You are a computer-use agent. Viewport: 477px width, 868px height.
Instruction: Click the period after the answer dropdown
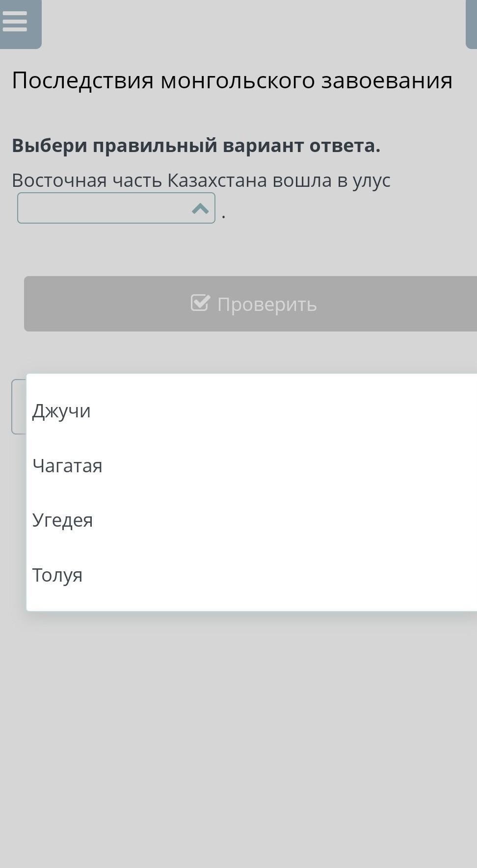pyautogui.click(x=224, y=215)
